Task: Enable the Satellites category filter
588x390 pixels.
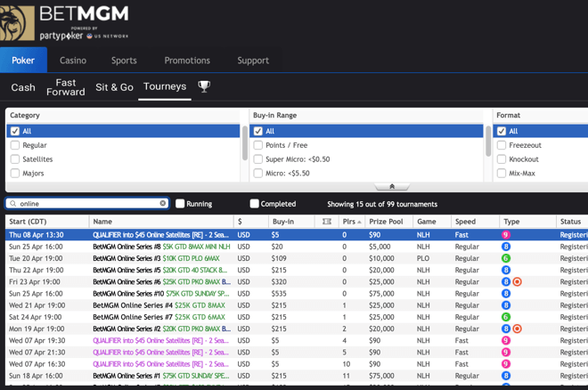Action: point(15,159)
